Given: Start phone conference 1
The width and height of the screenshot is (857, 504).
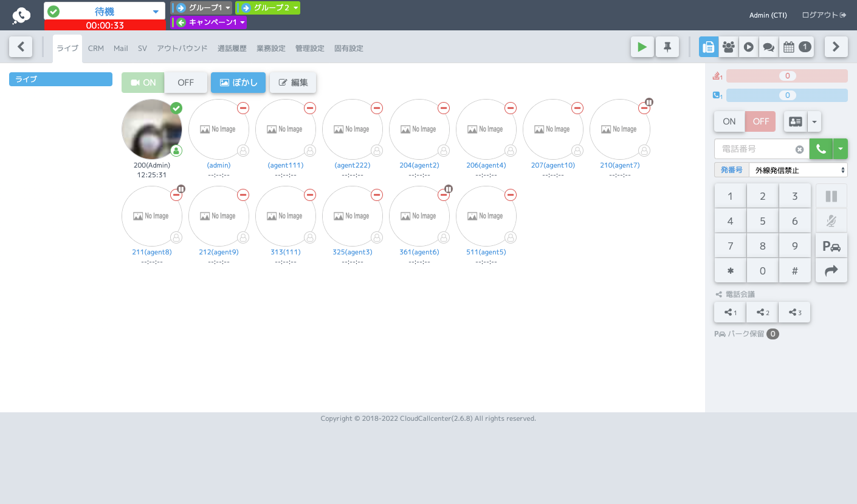Looking at the screenshot, I should pos(730,312).
